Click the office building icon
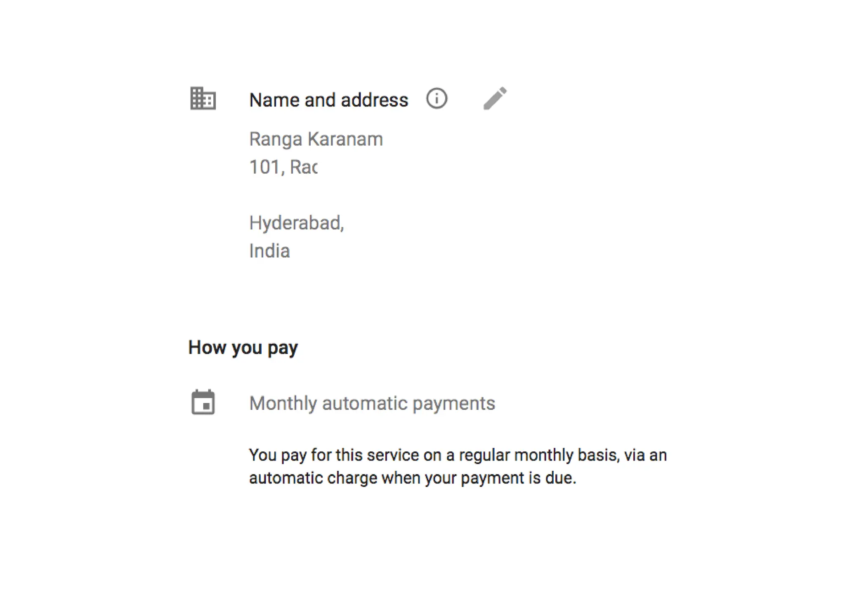The width and height of the screenshot is (845, 616). 203,99
